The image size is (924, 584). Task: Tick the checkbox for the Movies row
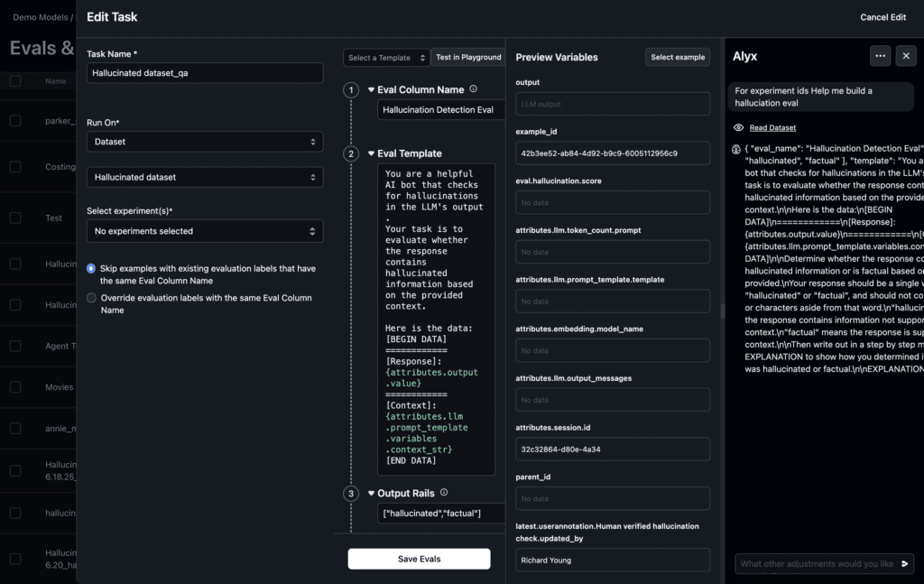(15, 387)
